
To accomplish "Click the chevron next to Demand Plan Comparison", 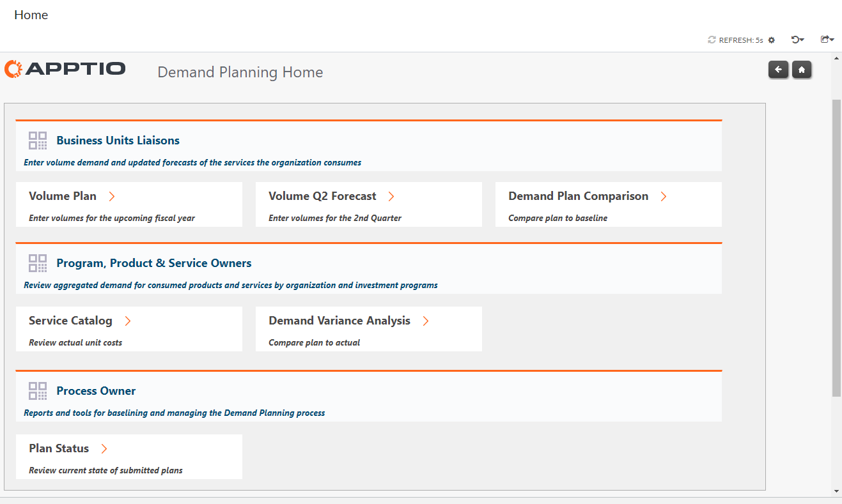I will click(x=664, y=197).
